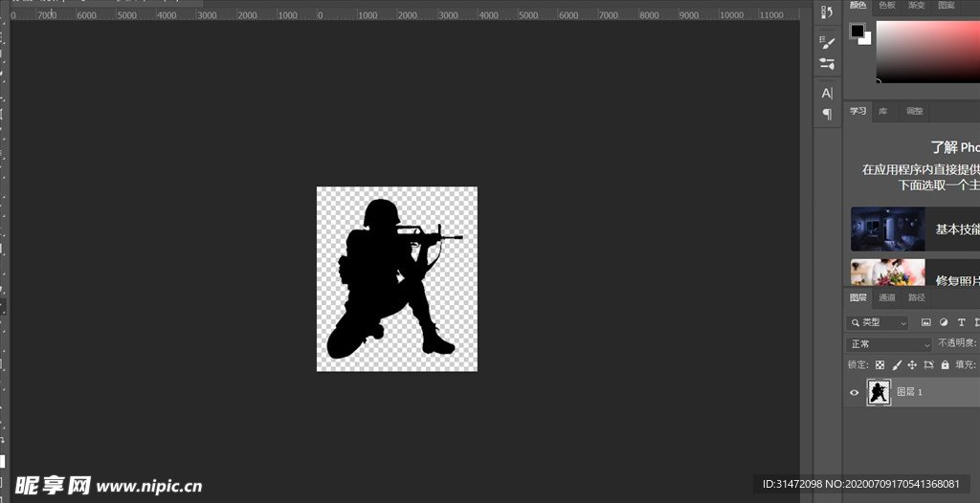980x503 pixels.
Task: Click the 图层 1 layer thumbnail
Action: point(879,392)
